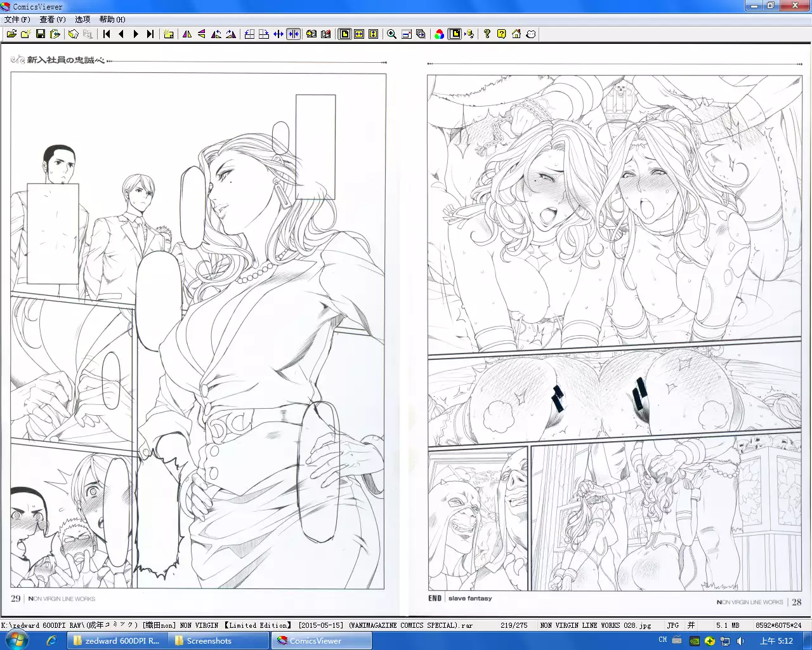Click the Windows Start orb

pyautogui.click(x=15, y=640)
